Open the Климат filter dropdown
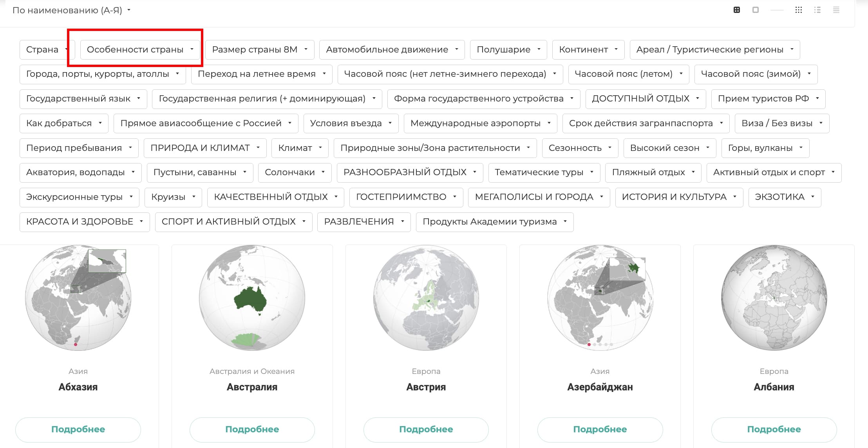This screenshot has width=868, height=448. click(299, 148)
